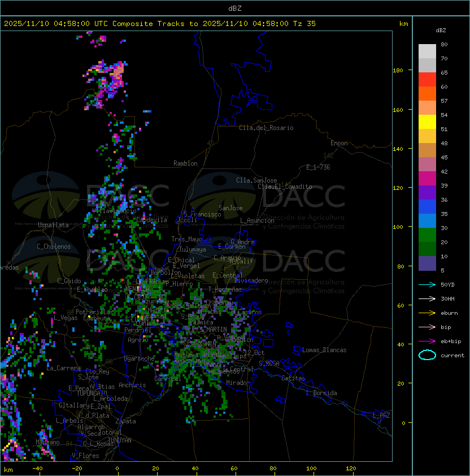Image resolution: width=470 pixels, height=476 pixels.
Task: Select the 'Catitas' map label
Action: point(293,378)
